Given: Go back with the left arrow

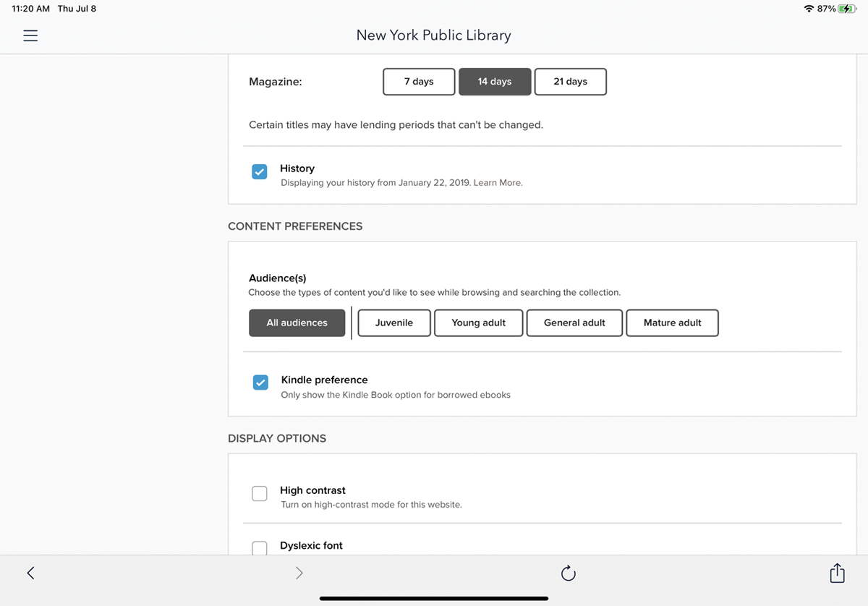Looking at the screenshot, I should coord(30,573).
